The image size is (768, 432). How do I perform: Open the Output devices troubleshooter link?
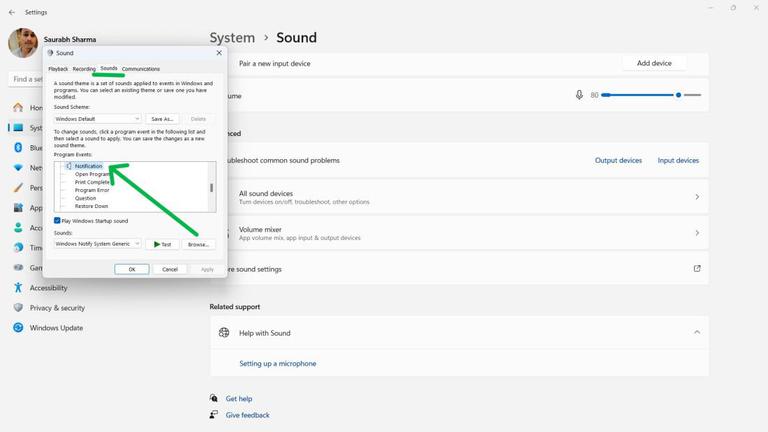(x=618, y=160)
